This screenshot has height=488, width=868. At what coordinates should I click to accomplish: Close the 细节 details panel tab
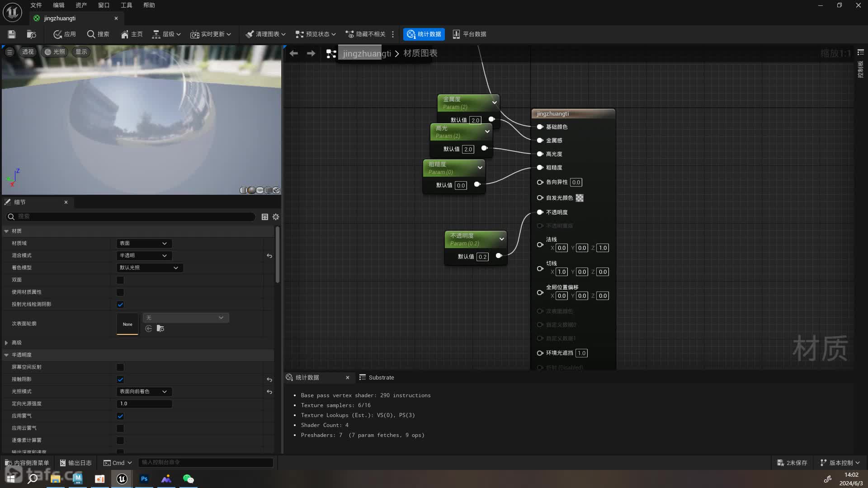point(66,202)
